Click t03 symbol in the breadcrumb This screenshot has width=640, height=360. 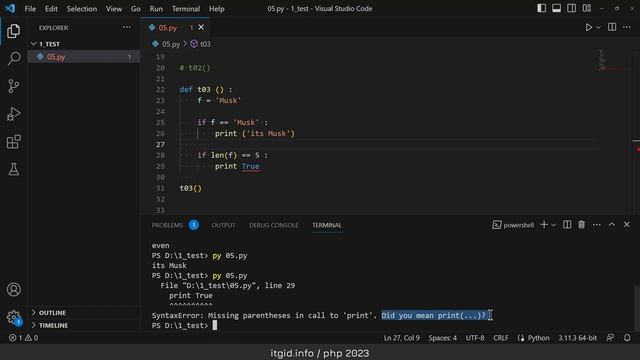[x=201, y=44]
